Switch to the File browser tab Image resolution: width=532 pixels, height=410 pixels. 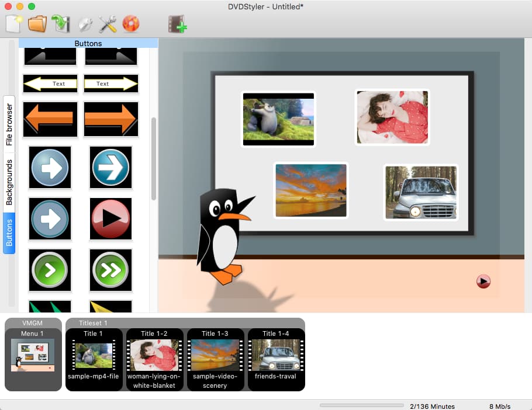point(9,124)
